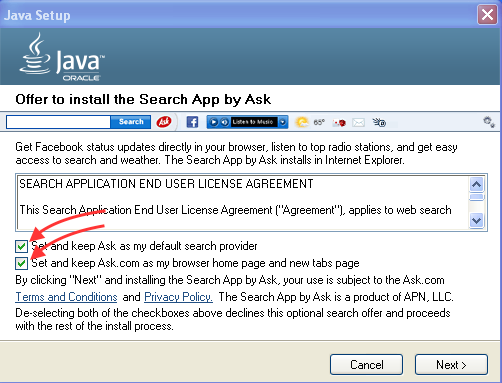Click the 65° temperature reading
The height and width of the screenshot is (383, 502).
pos(319,122)
